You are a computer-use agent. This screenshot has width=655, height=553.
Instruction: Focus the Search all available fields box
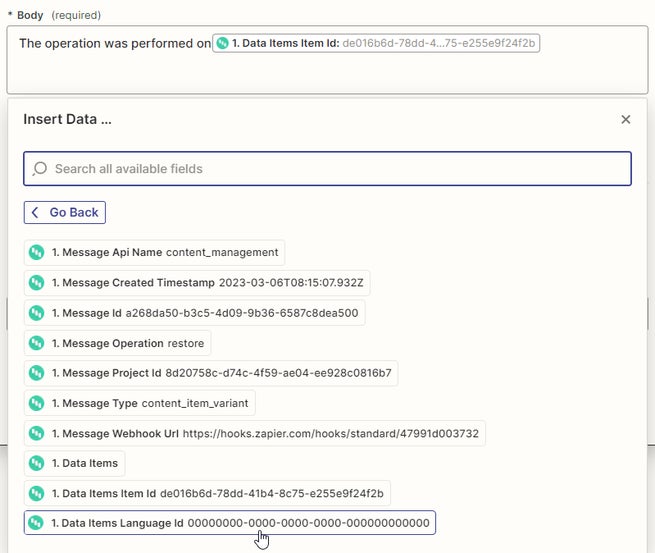tap(330, 169)
